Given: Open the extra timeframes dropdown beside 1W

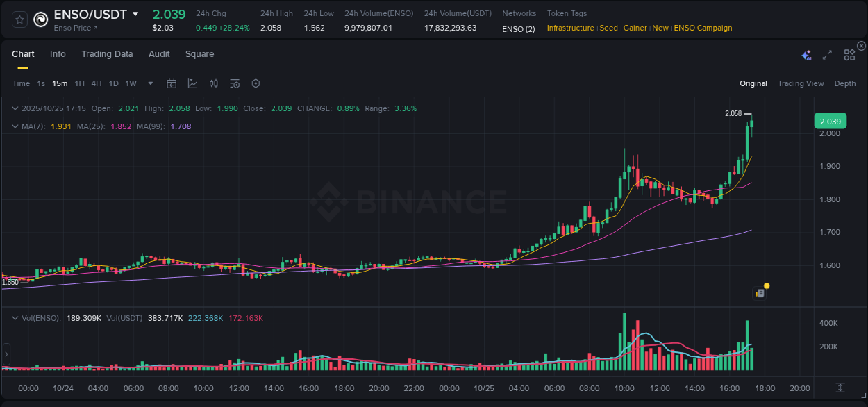Looking at the screenshot, I should pyautogui.click(x=149, y=83).
